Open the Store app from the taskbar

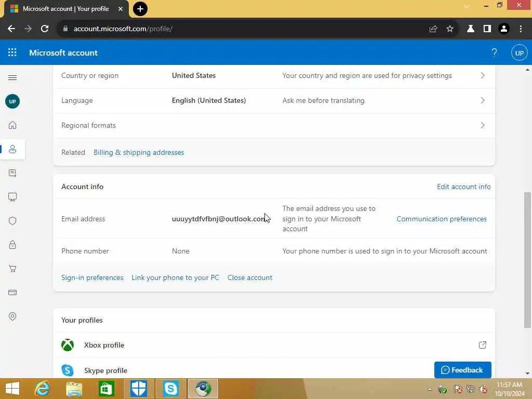point(106,389)
